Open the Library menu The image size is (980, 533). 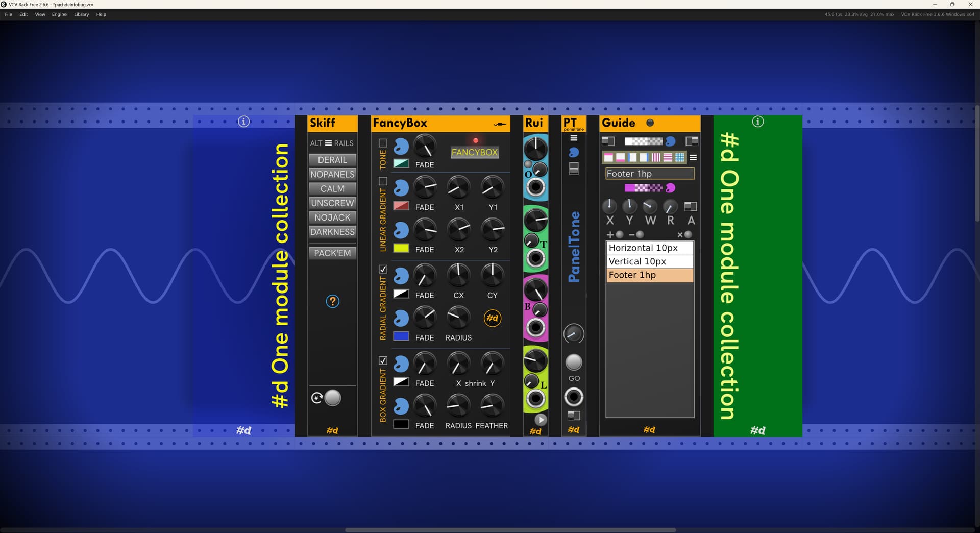[x=81, y=14]
